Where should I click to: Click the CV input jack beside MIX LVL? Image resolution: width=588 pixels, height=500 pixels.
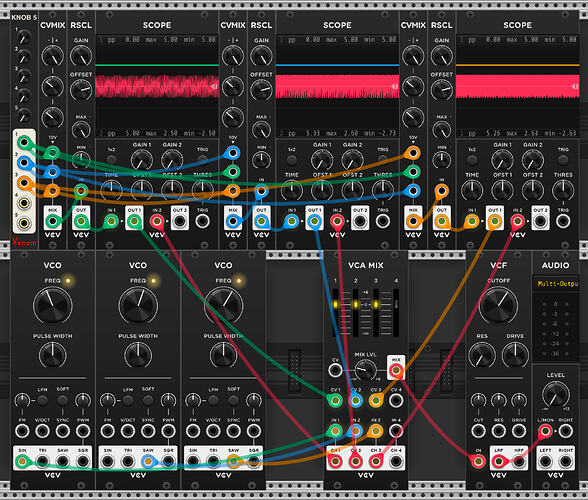pyautogui.click(x=335, y=371)
